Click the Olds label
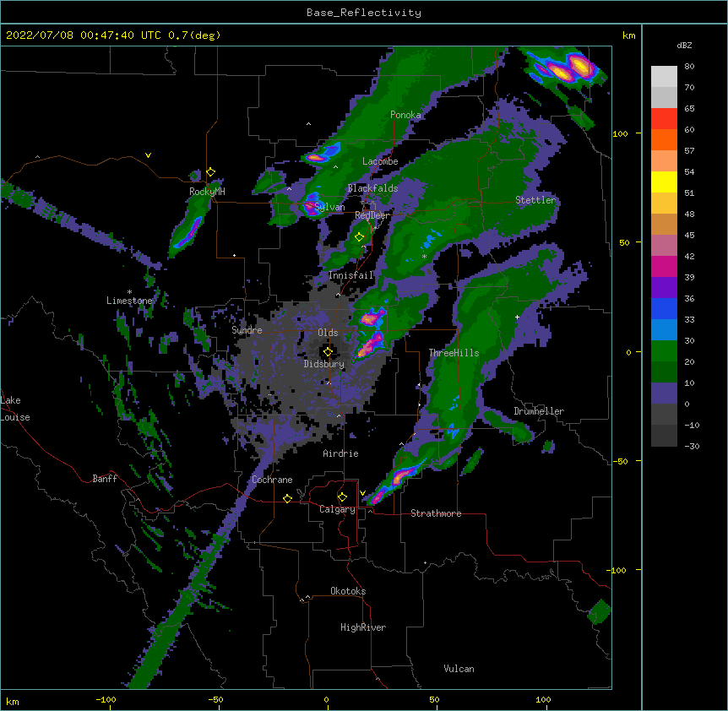 328,333
